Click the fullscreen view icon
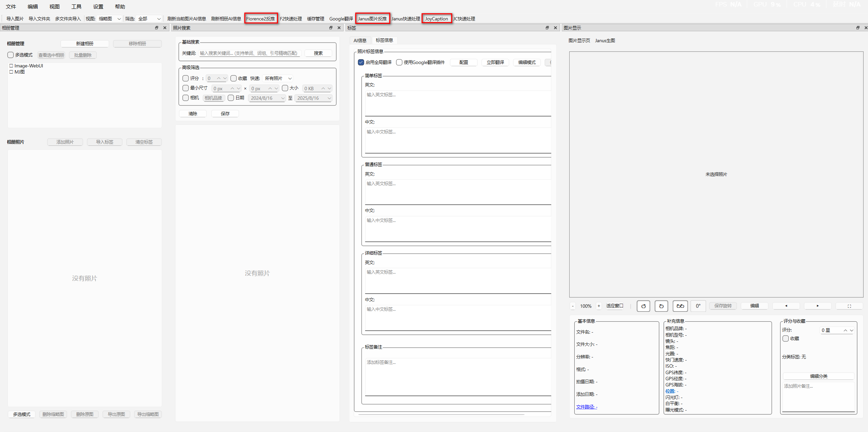Viewport: 868px width, 432px height. tap(849, 306)
